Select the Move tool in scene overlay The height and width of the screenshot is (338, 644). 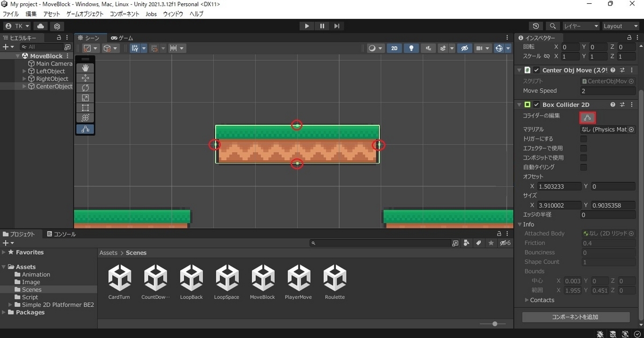click(85, 78)
